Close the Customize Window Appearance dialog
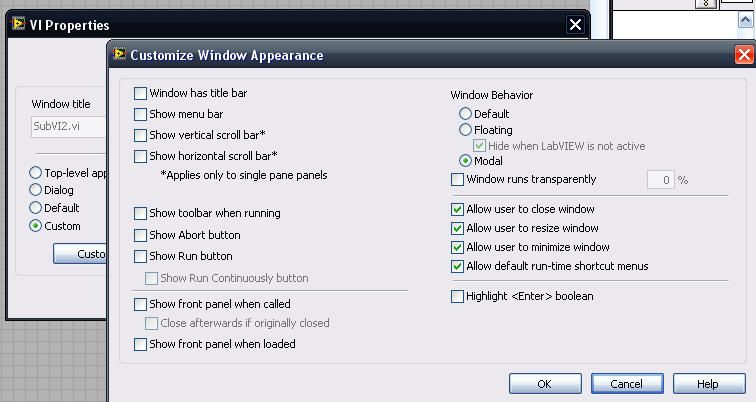The width and height of the screenshot is (756, 402). [743, 56]
